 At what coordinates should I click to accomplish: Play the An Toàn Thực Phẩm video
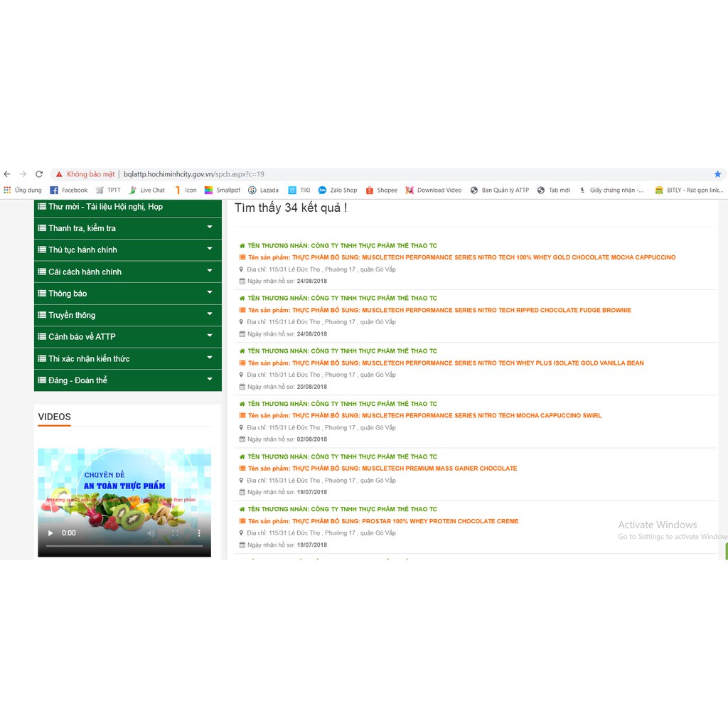click(50, 532)
